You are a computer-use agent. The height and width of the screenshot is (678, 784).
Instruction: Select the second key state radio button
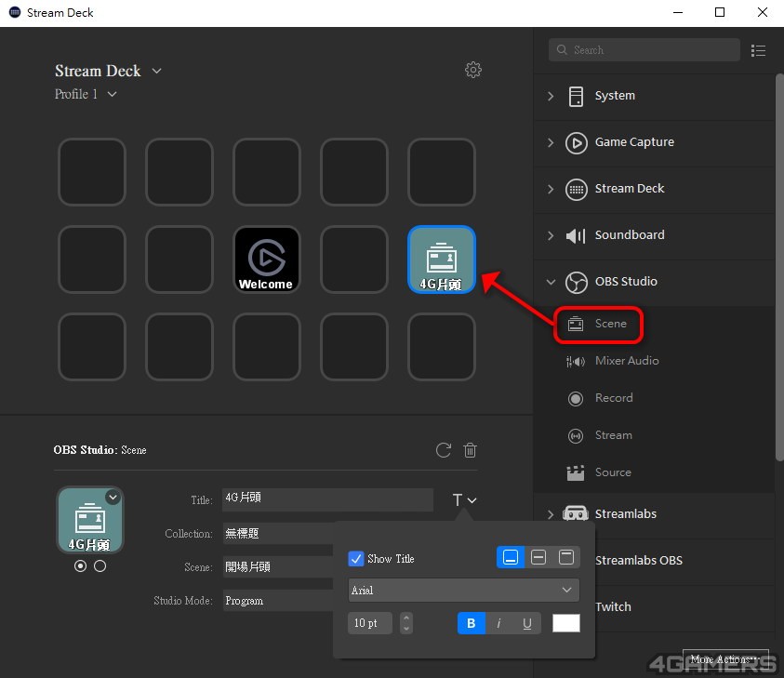click(x=100, y=566)
